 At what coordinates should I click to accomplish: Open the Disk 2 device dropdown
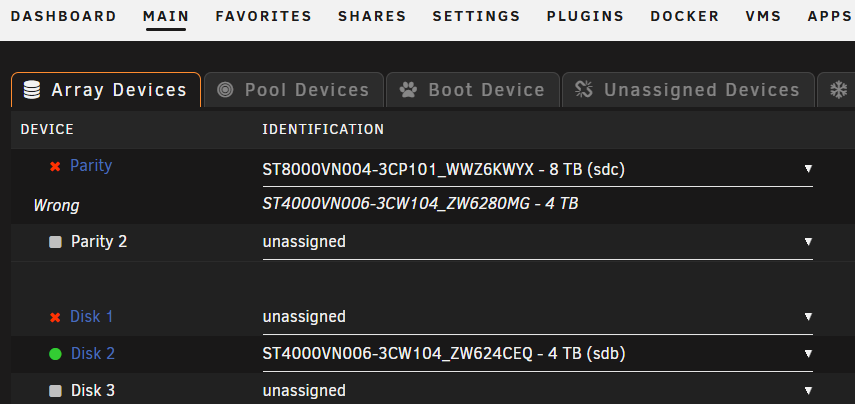click(x=538, y=354)
